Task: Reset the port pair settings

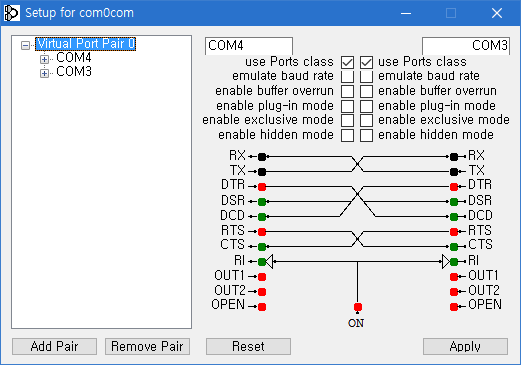Action: (x=248, y=346)
